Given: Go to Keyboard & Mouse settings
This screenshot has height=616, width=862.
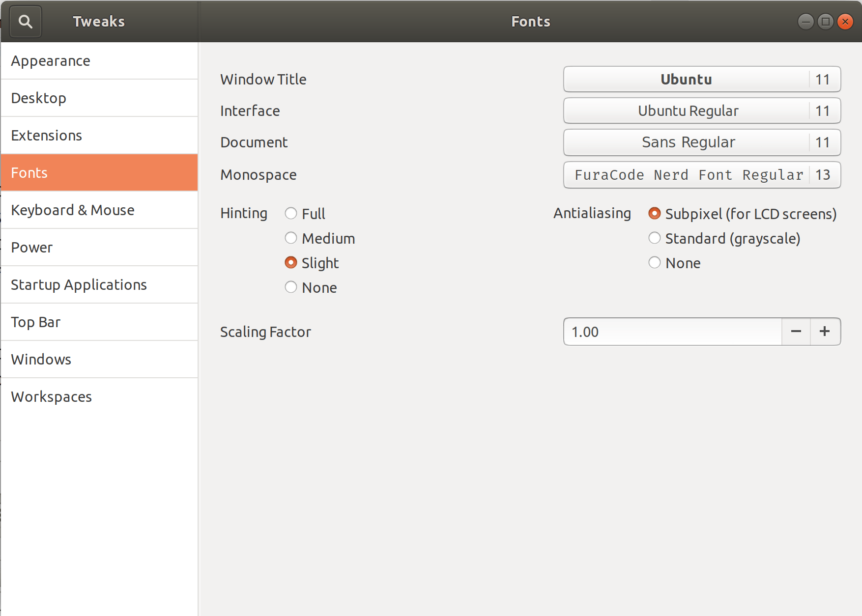Looking at the screenshot, I should point(72,210).
